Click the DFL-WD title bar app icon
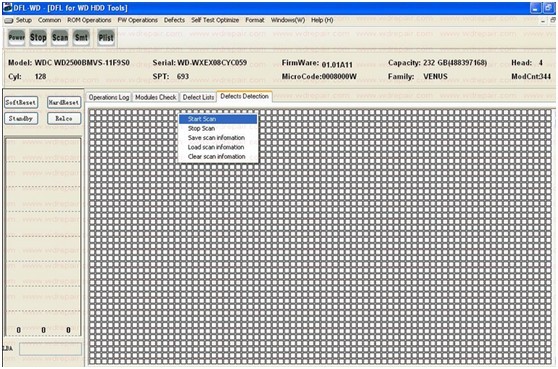The width and height of the screenshot is (558, 369). (x=7, y=8)
